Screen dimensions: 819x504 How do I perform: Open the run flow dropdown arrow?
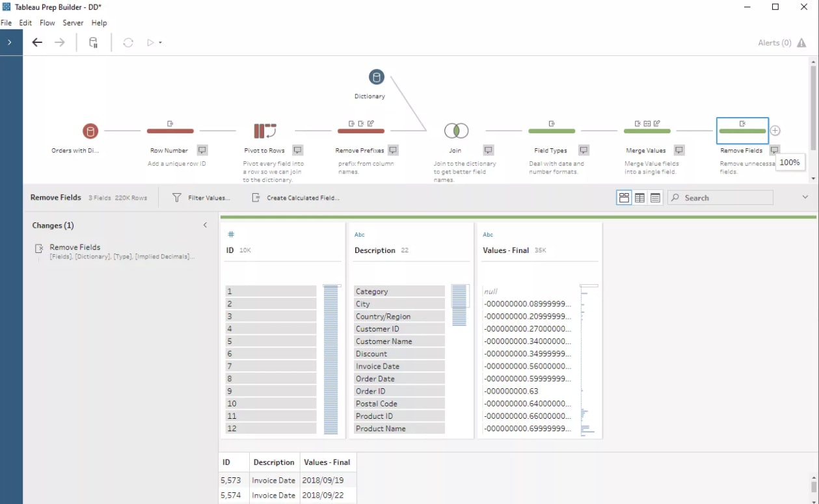tap(160, 43)
